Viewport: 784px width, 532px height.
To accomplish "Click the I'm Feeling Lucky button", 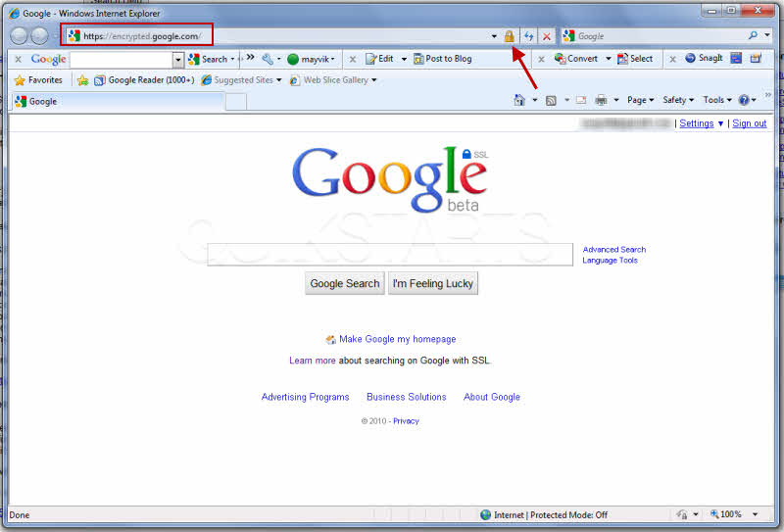I will click(x=433, y=283).
